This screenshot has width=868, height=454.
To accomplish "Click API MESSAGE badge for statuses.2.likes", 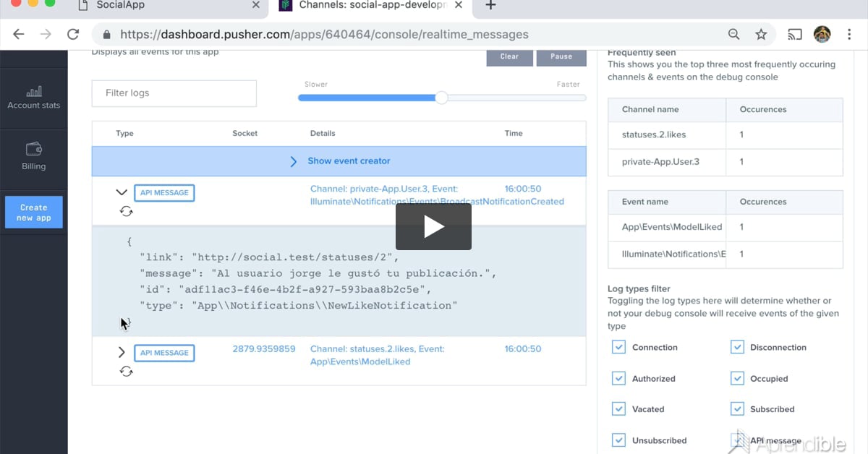I will (x=164, y=353).
